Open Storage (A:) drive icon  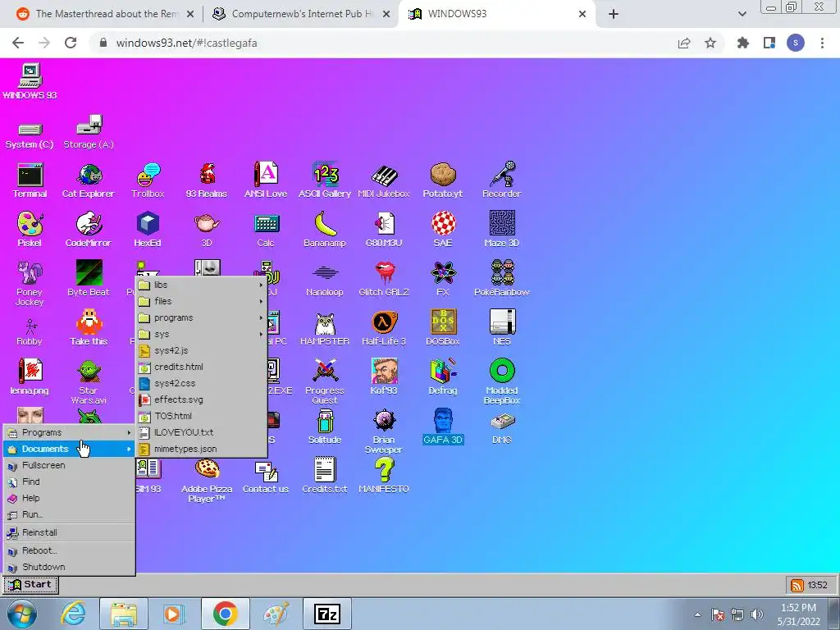tap(89, 132)
